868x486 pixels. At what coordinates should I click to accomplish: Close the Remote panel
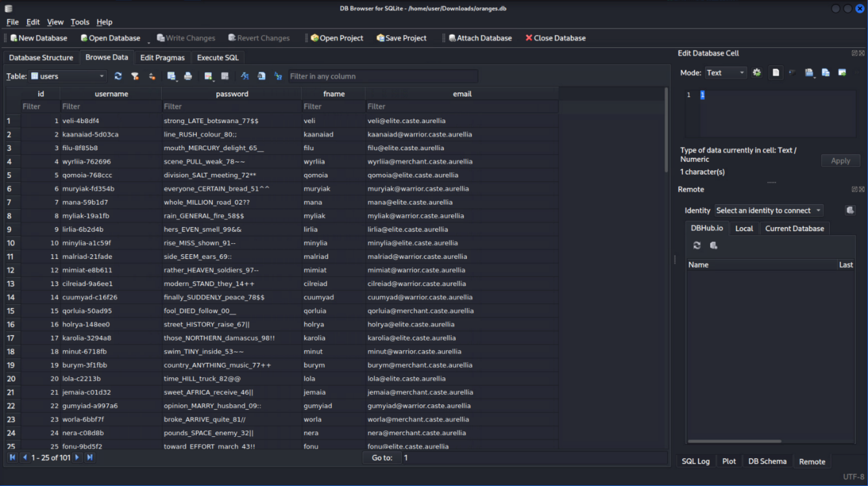[862, 189]
